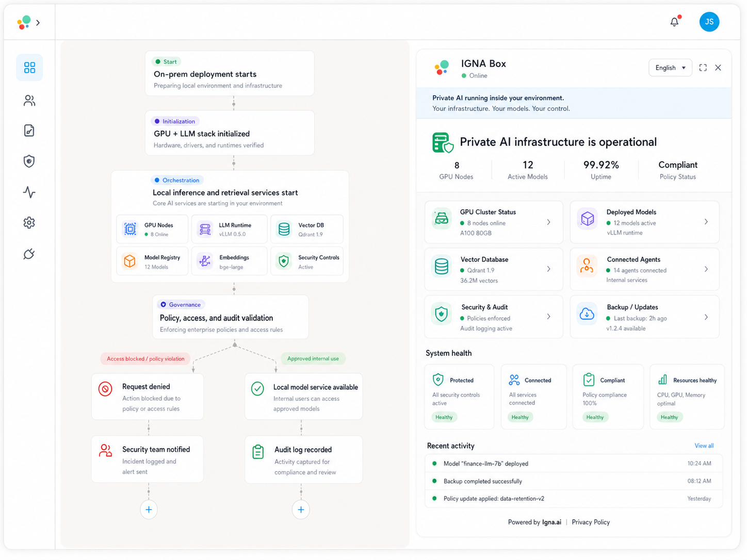Image resolution: width=747 pixels, height=560 pixels.
Task: Expand the Connected Agents card chevron
Action: click(x=706, y=269)
